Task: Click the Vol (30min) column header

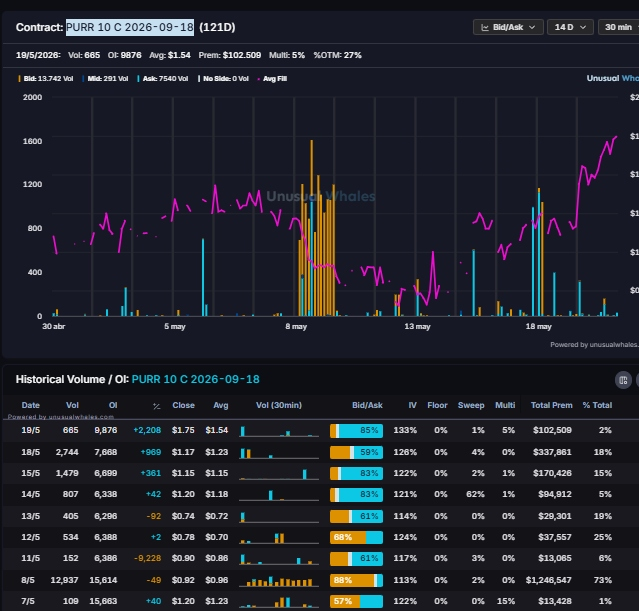Action: click(x=279, y=405)
